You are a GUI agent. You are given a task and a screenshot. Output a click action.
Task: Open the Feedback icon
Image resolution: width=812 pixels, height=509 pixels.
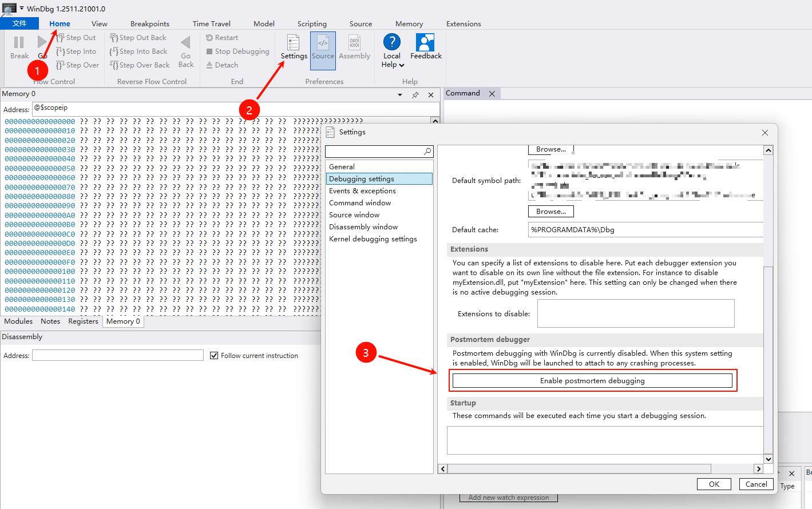(425, 43)
